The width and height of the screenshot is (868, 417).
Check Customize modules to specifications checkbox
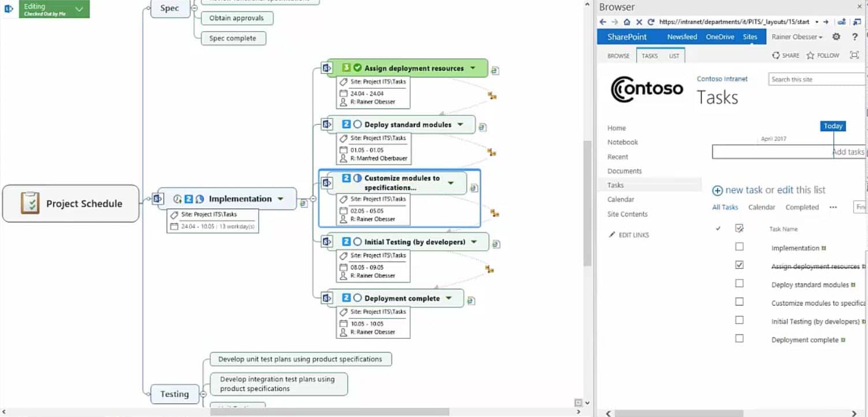[739, 302]
